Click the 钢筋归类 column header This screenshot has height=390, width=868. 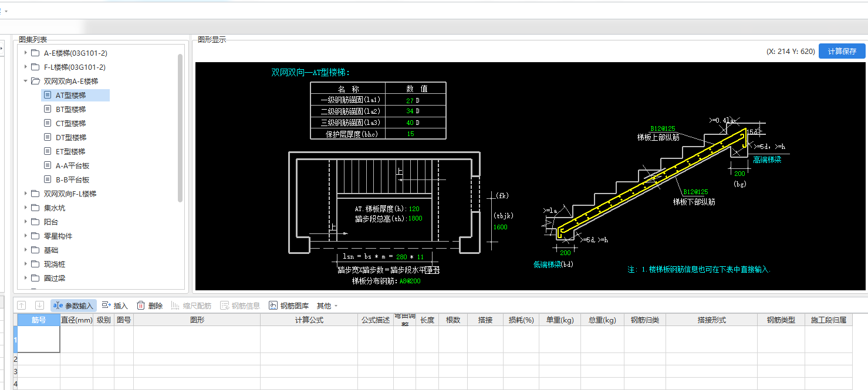644,320
